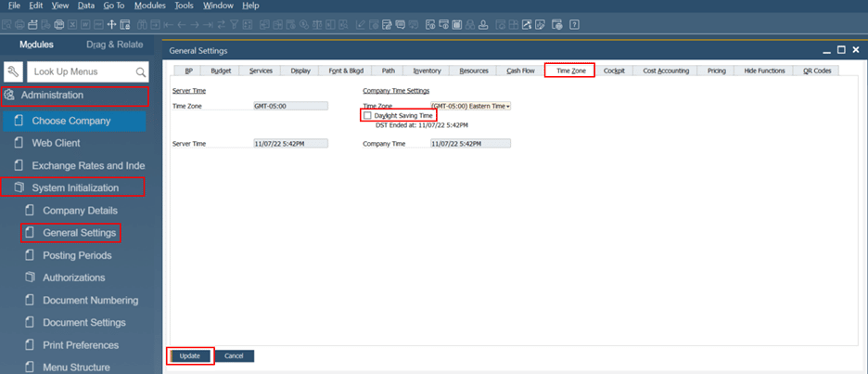This screenshot has width=868, height=374.
Task: Click the stamp Approval toolbar icon
Action: point(483,24)
